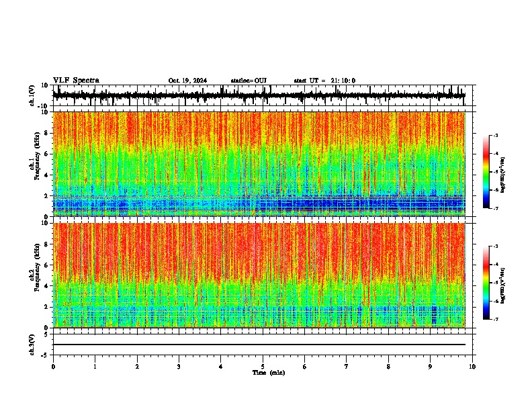Click the "2" kHz tick on ch.2 spectrogram axis

point(47,307)
